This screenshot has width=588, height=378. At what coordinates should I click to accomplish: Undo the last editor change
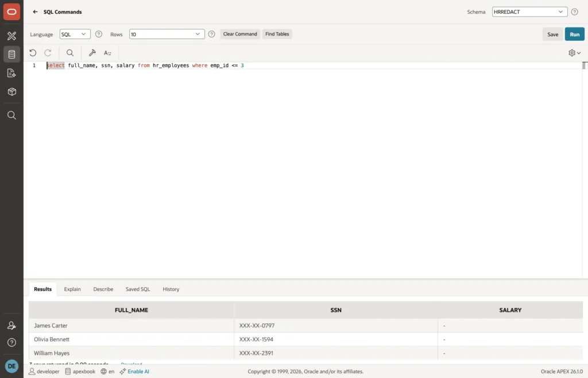[x=33, y=53]
